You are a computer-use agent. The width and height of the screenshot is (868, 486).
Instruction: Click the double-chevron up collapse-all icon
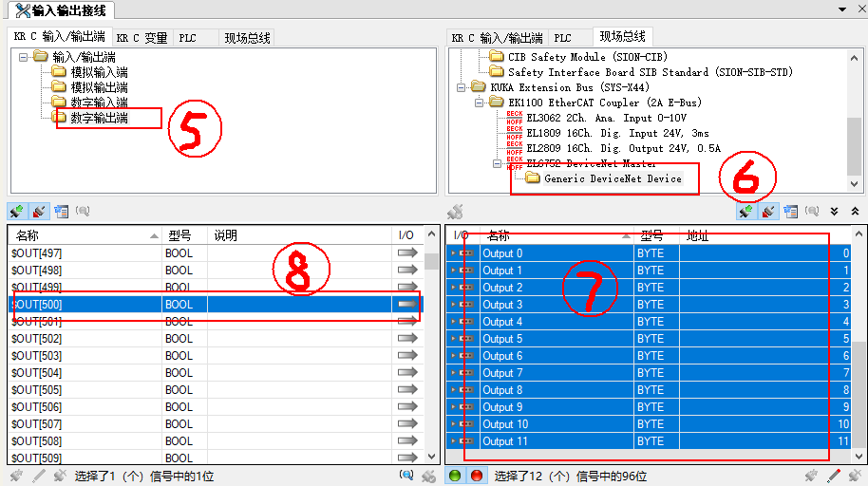tap(855, 211)
